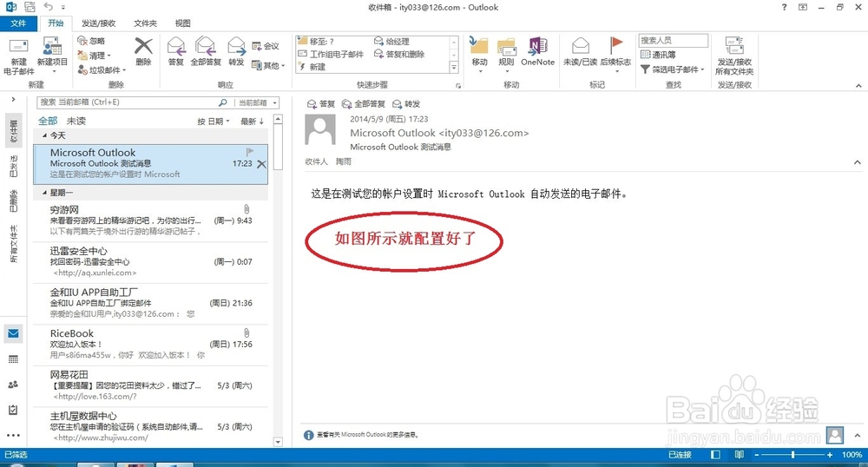Collapse the Today (今天) group
Image resolution: width=868 pixels, height=467 pixels.
tap(44, 135)
